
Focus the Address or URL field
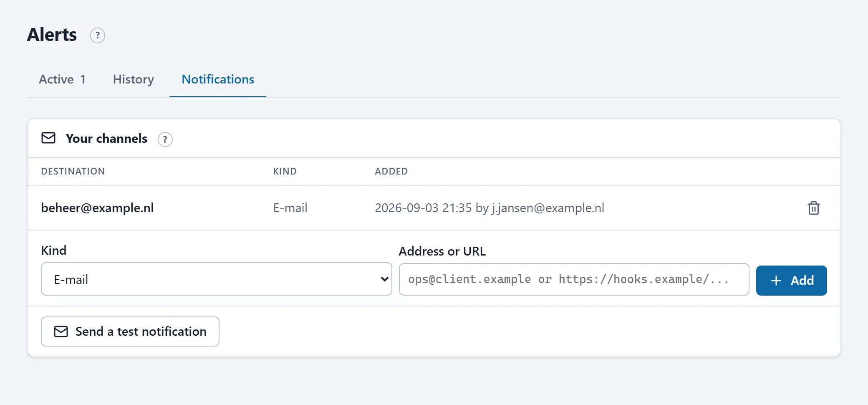coord(574,279)
